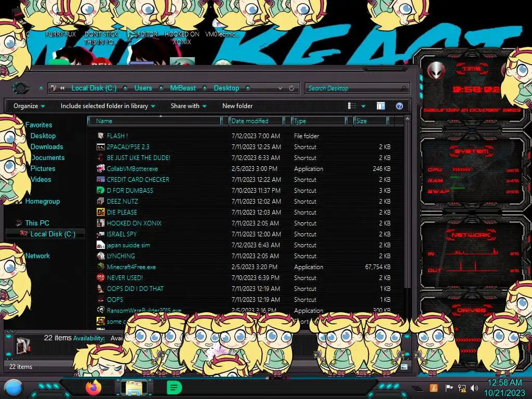Open the Explorer help icon
The height and width of the screenshot is (399, 532).
[x=400, y=106]
